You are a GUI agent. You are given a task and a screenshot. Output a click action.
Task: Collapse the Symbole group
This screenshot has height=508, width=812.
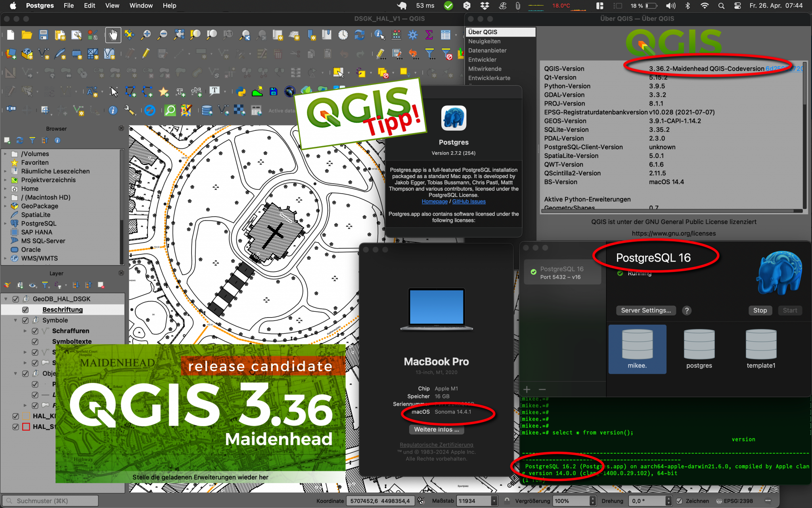[15, 320]
